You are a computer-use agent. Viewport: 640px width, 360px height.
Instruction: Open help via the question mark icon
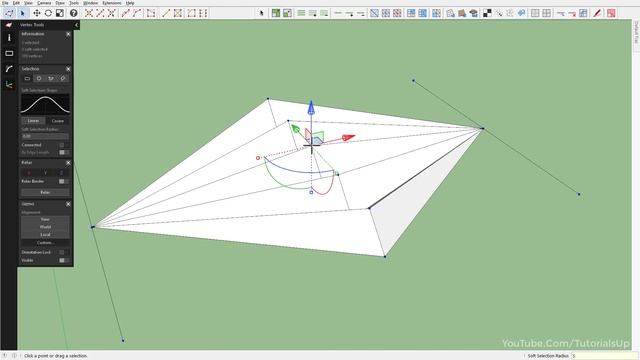click(x=73, y=13)
